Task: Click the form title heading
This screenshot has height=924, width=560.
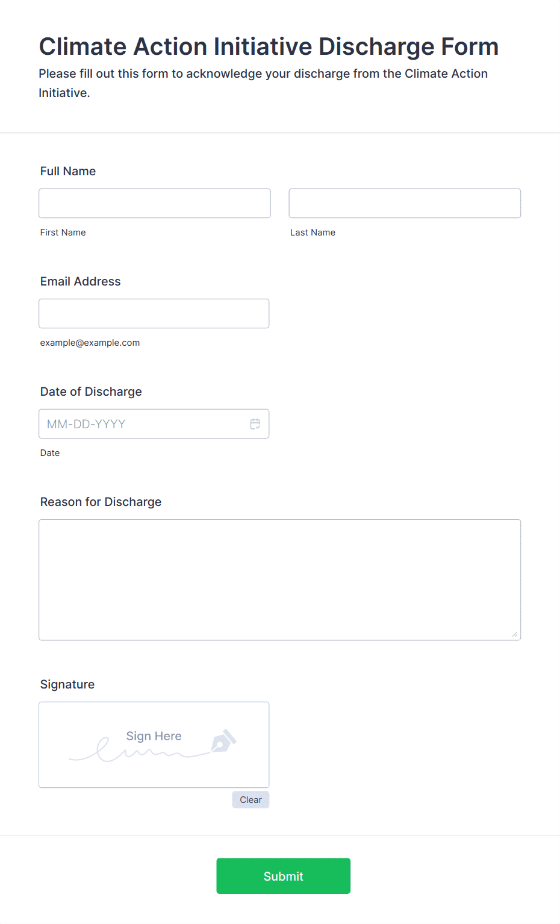Action: pyautogui.click(x=269, y=46)
